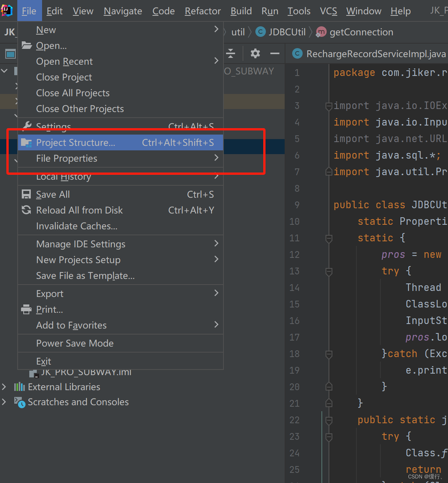Enable Power Save Mode
Viewport: 448px width, 483px height.
click(75, 343)
